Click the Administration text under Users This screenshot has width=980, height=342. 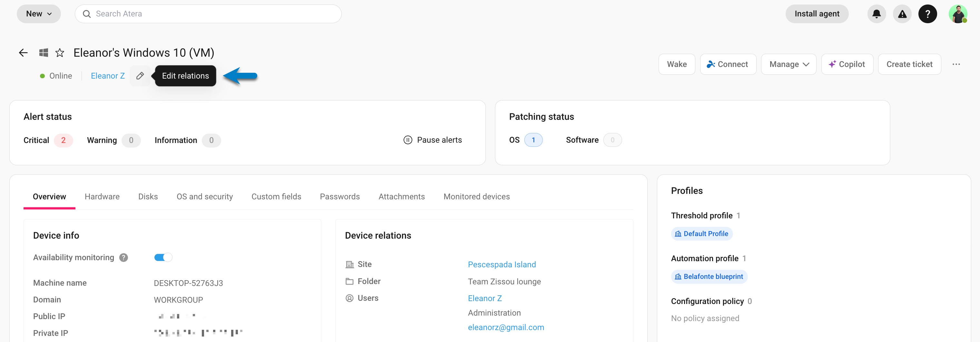coord(494,313)
